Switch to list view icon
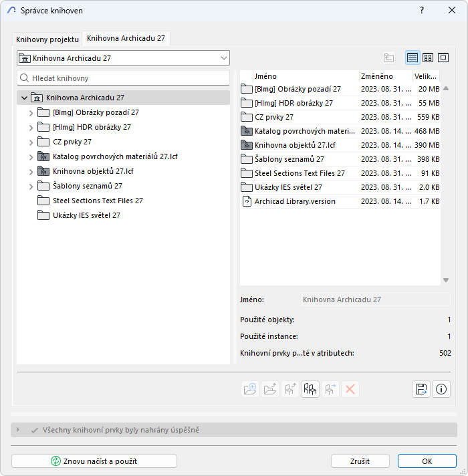 [413, 57]
